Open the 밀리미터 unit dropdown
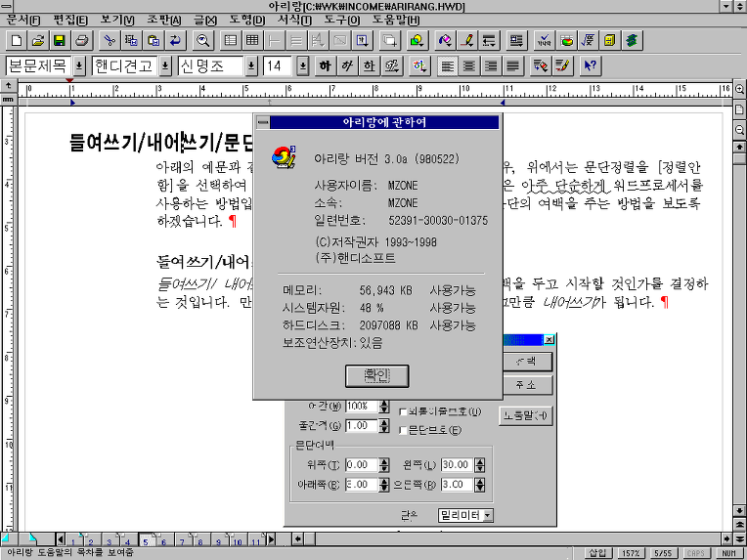Viewport: 747px width, 560px height. (487, 515)
